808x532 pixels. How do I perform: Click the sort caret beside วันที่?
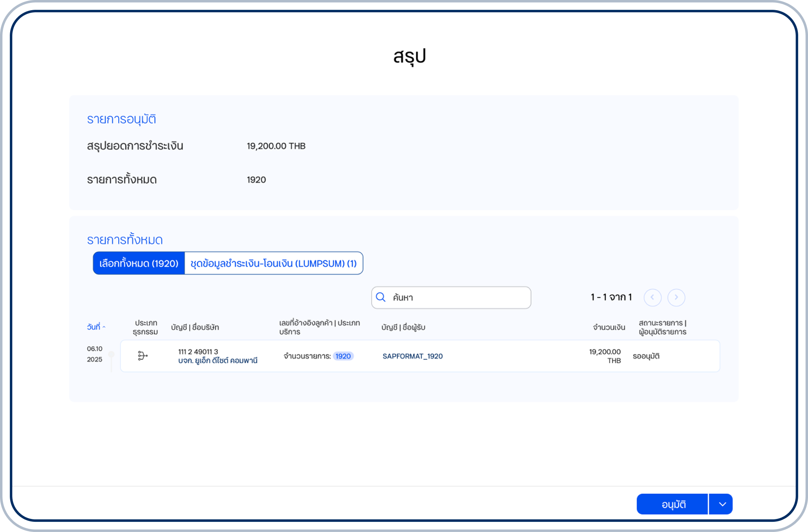[104, 327]
